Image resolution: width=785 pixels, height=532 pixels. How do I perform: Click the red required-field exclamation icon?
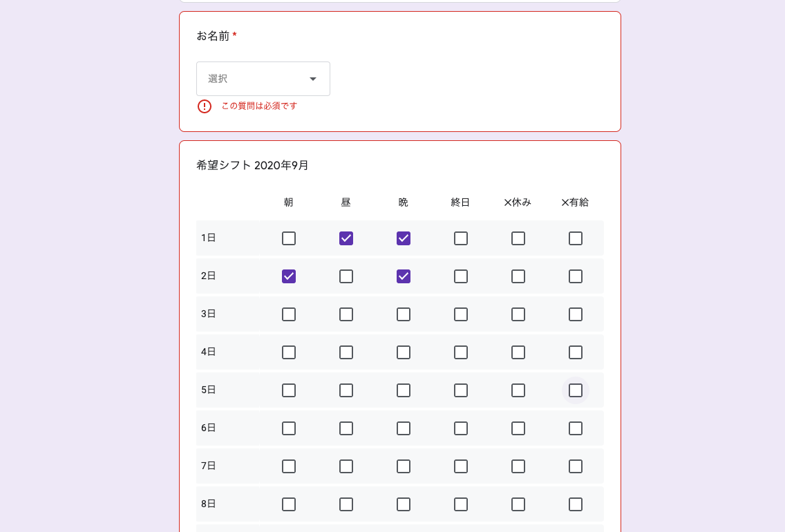204,106
